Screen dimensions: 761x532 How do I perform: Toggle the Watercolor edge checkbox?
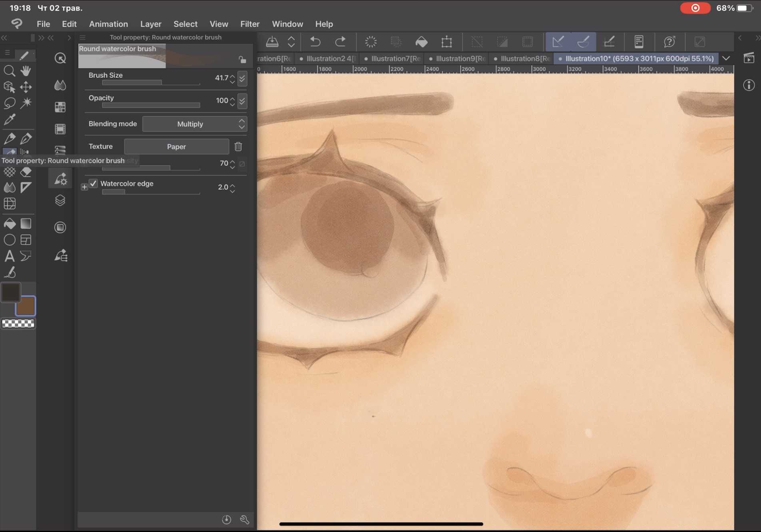[93, 183]
